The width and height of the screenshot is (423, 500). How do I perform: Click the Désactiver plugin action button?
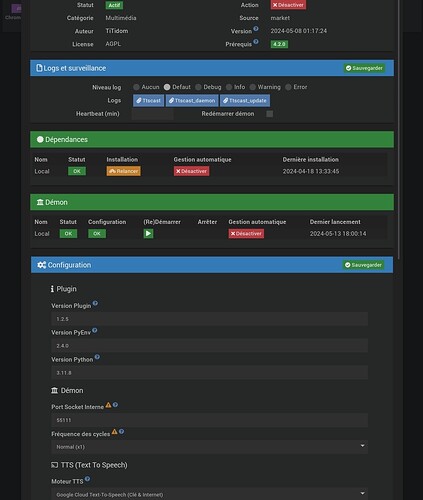tap(288, 5)
